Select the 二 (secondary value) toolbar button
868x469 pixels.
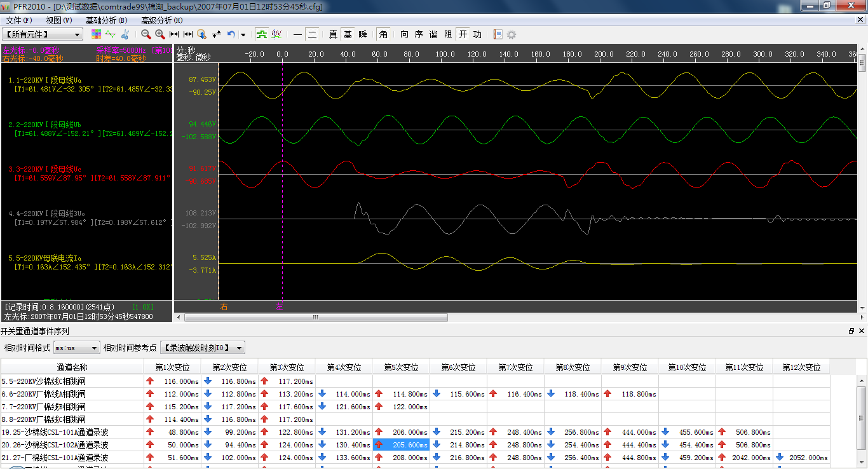(312, 34)
